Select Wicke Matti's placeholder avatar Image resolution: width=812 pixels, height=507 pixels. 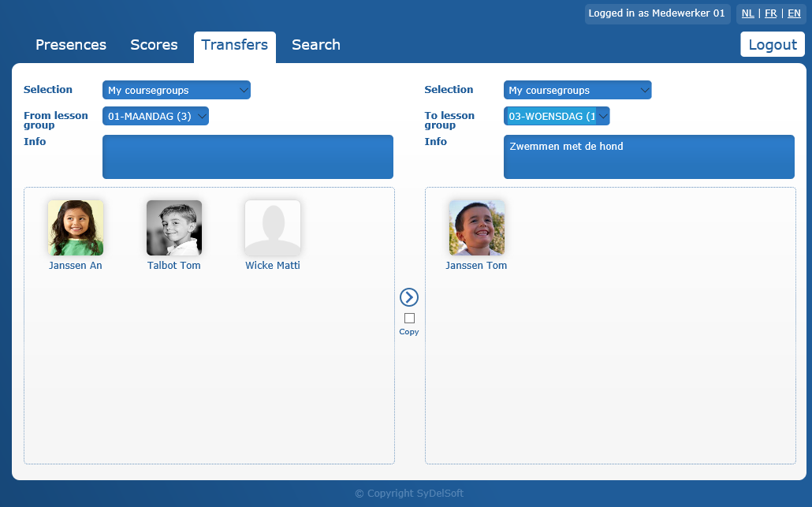273,228
